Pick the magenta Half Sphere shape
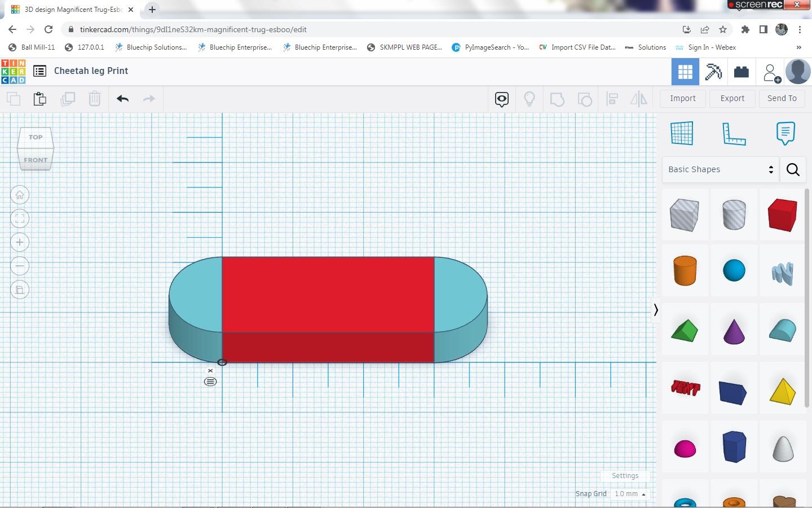This screenshot has height=508, width=812. 685,449
